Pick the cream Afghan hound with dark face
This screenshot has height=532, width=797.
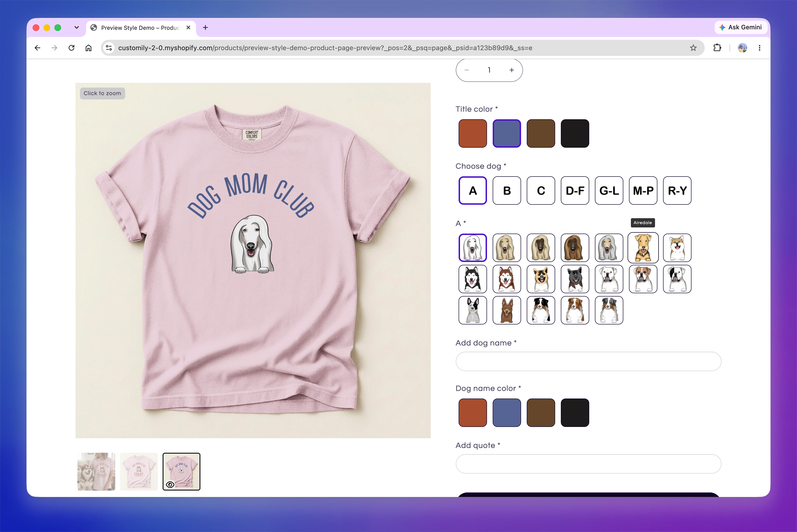(x=541, y=248)
